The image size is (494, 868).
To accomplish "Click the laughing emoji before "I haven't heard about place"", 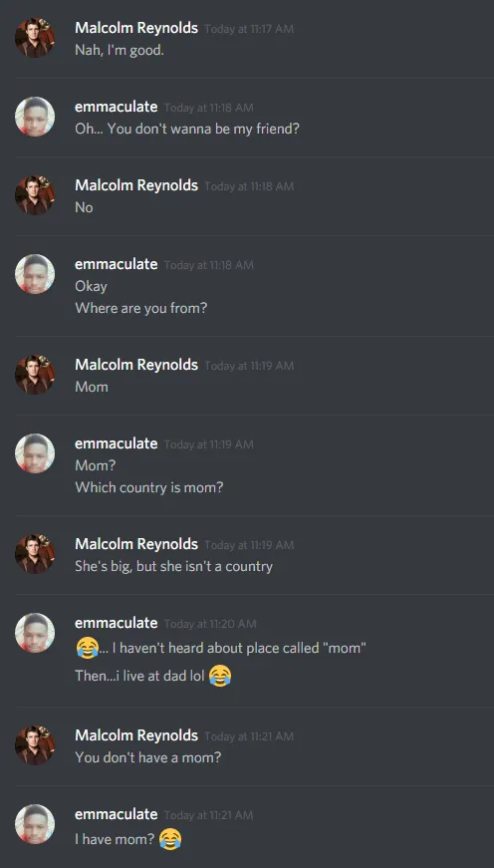I will (87, 648).
